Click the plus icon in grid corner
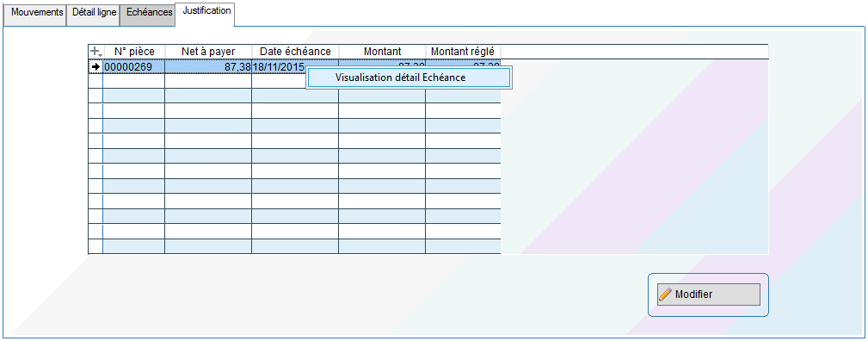 click(95, 52)
